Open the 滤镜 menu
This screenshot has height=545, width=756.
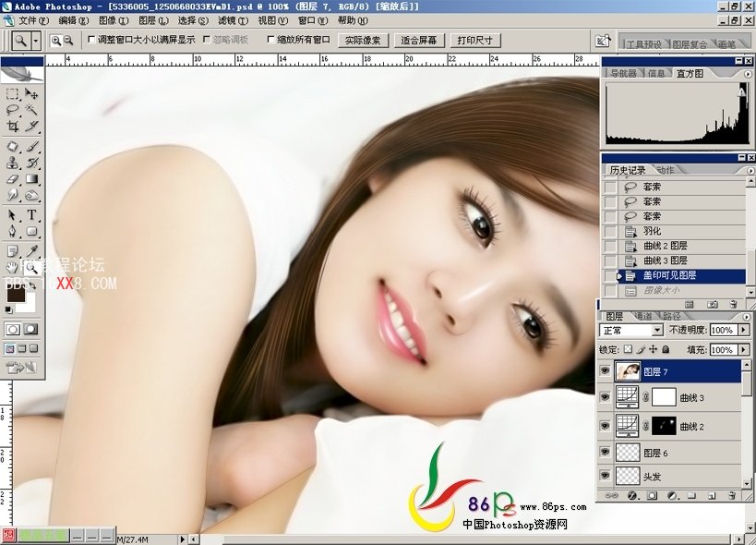(228, 20)
